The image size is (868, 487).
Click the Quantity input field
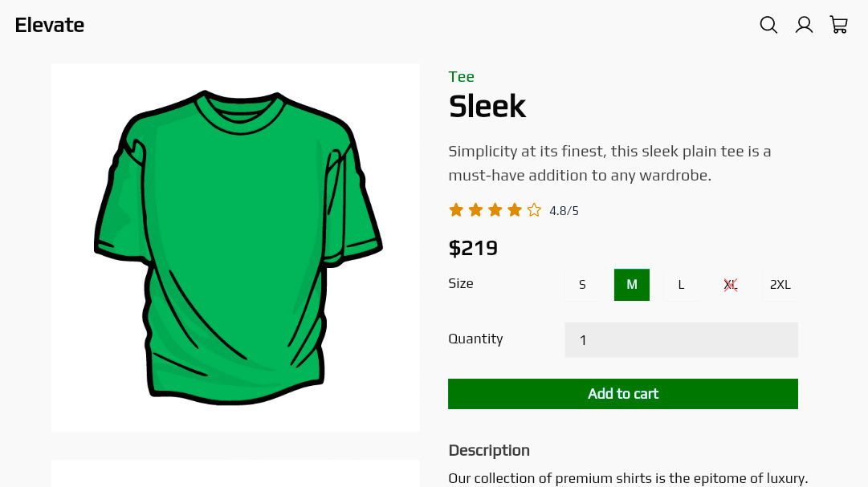(x=681, y=340)
